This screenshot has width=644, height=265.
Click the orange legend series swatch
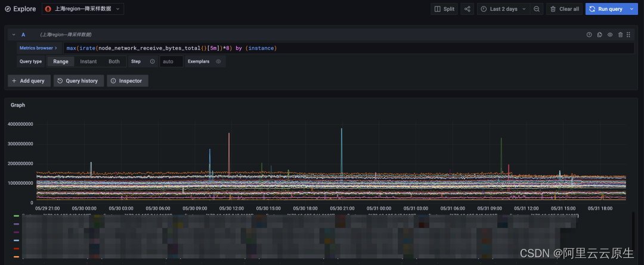tap(17, 257)
